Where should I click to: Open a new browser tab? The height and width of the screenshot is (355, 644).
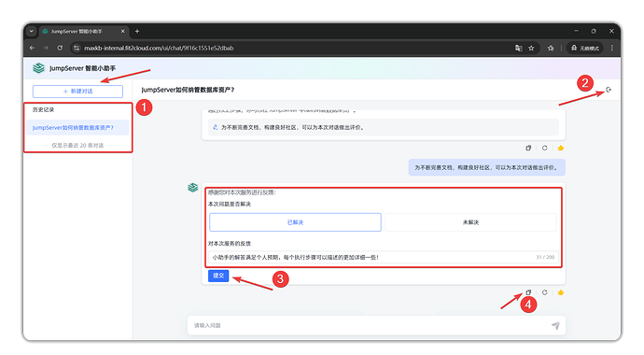[x=137, y=31]
